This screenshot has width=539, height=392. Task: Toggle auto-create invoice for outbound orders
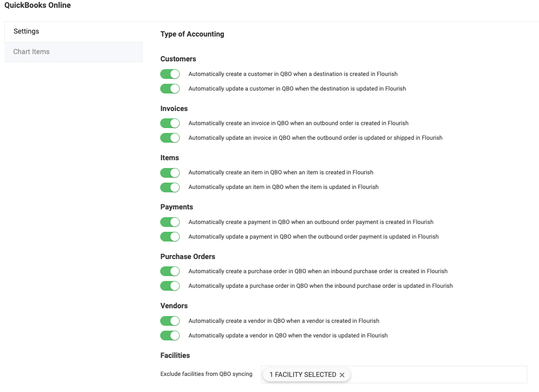170,123
